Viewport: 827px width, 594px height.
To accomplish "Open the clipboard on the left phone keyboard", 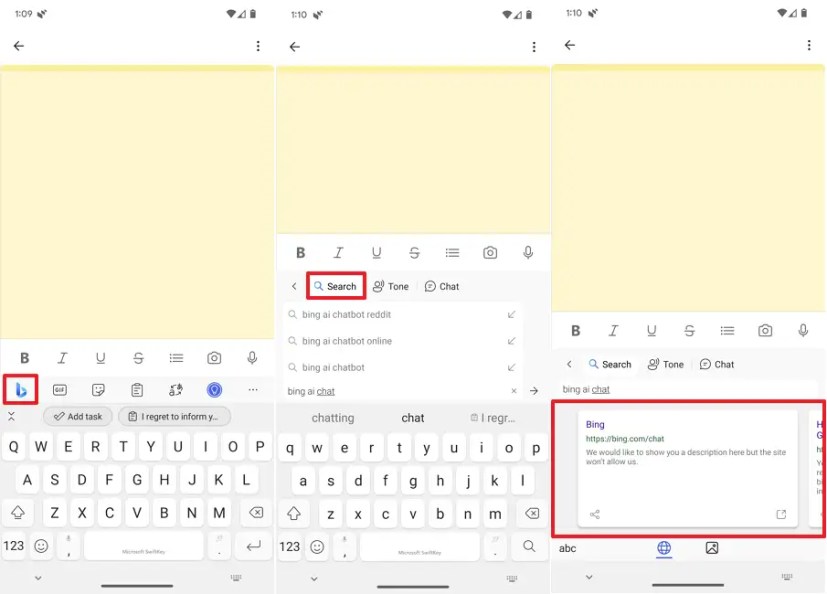I will point(137,390).
